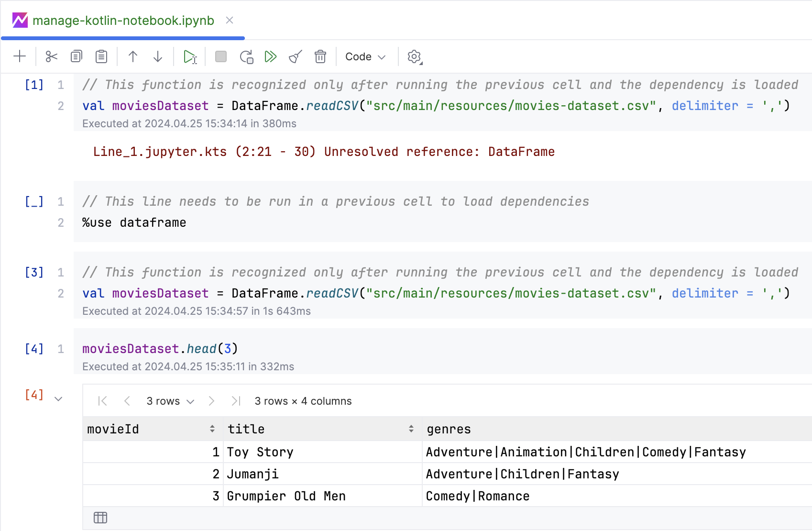Cut the selected cell
Screen dimensions: 812x531
51,56
